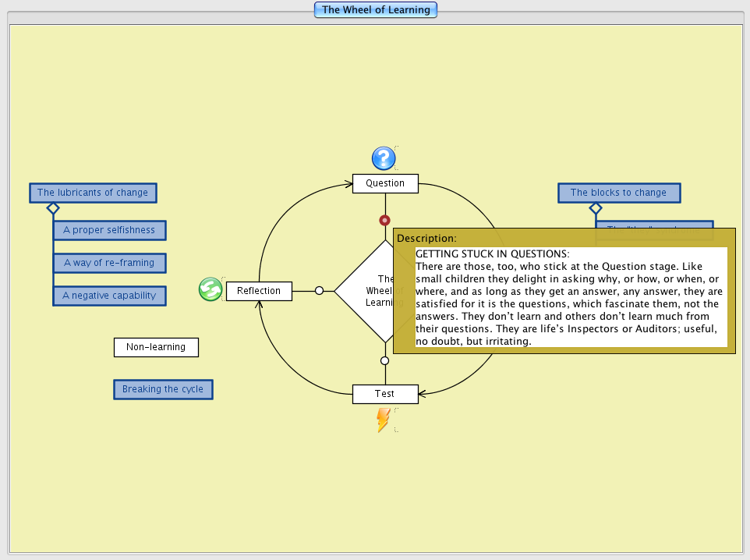
Task: Click the green refresh icon beside Reflection
Action: pos(210,289)
